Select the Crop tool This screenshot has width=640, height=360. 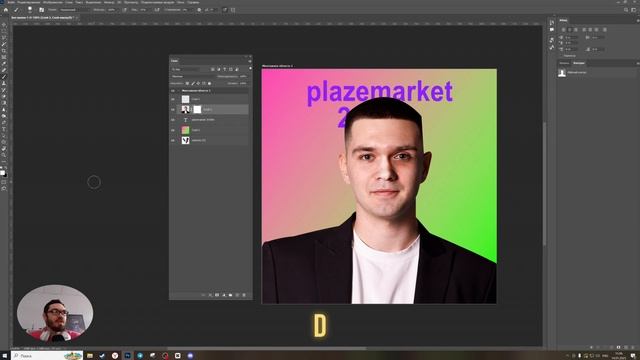point(4,51)
